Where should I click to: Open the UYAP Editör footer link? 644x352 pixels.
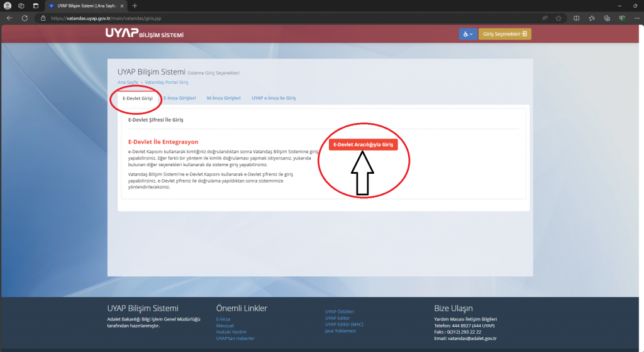[x=337, y=318]
